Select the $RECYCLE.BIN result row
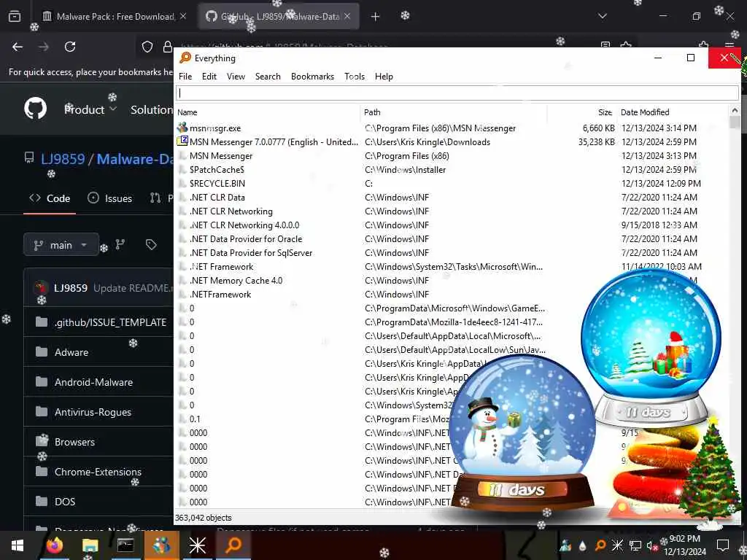 click(452, 183)
